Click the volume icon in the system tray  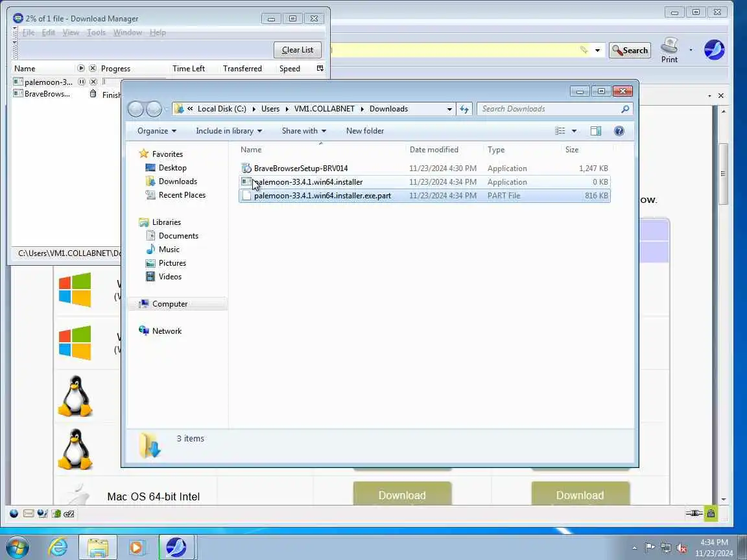(x=682, y=548)
